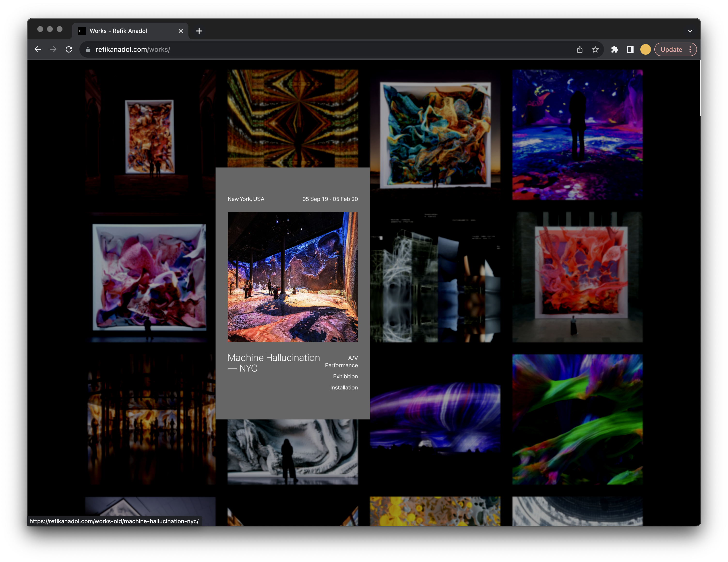Open the yellow profile avatar
Screen dimensions: 728x562
pos(645,49)
